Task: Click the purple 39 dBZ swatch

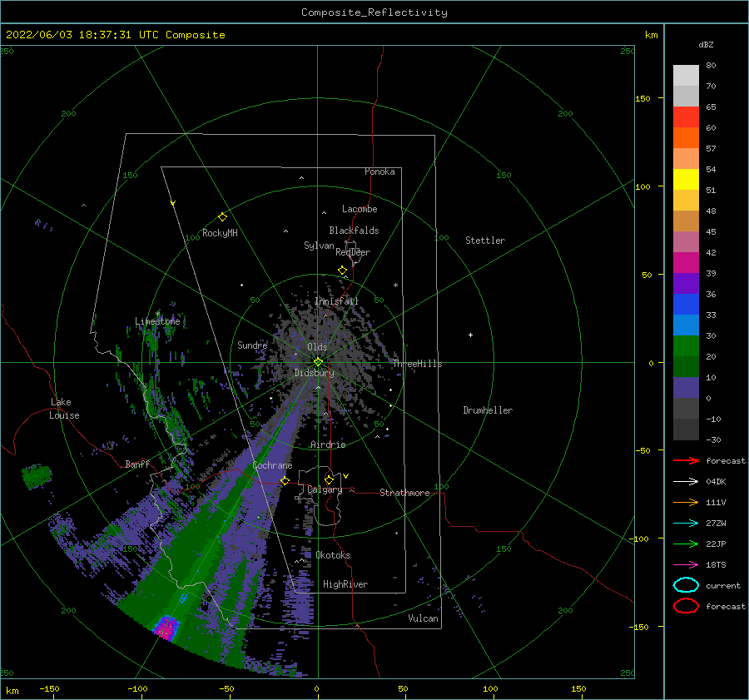Action: [x=686, y=283]
